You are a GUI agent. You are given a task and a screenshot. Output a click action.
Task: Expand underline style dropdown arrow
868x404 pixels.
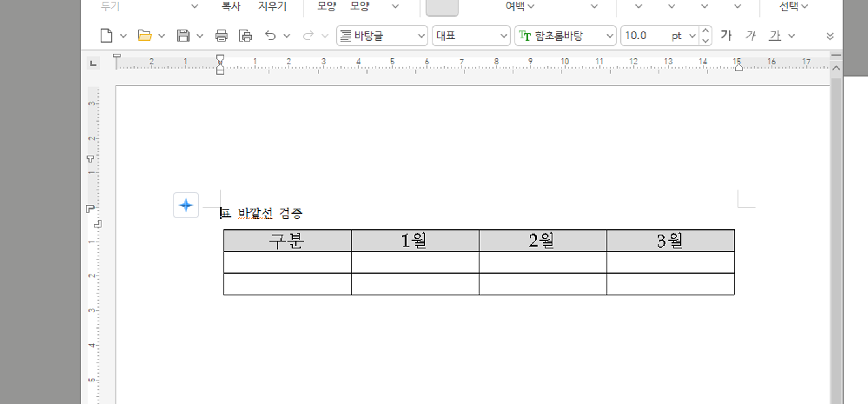(791, 36)
